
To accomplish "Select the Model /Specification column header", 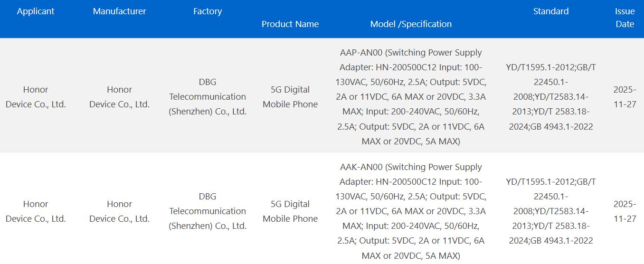I will (411, 24).
